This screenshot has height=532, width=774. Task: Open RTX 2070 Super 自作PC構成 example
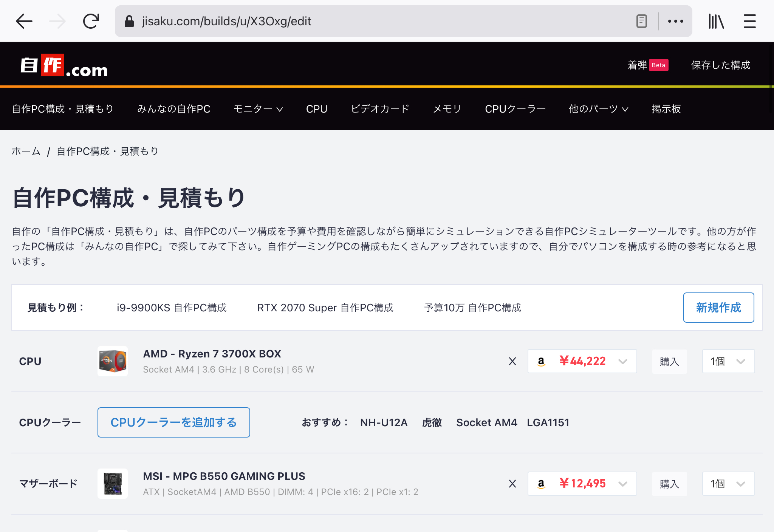[325, 308]
